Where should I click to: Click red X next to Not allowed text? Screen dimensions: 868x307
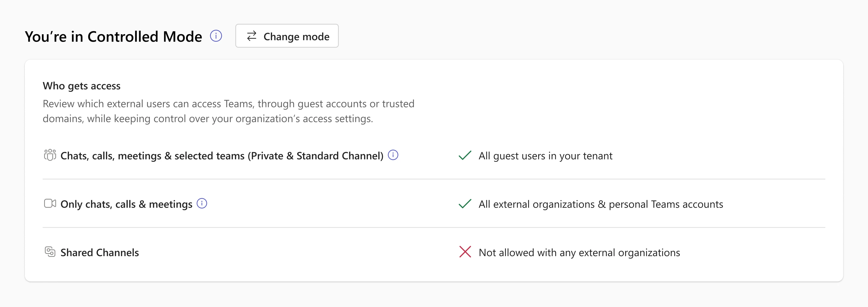pos(465,252)
